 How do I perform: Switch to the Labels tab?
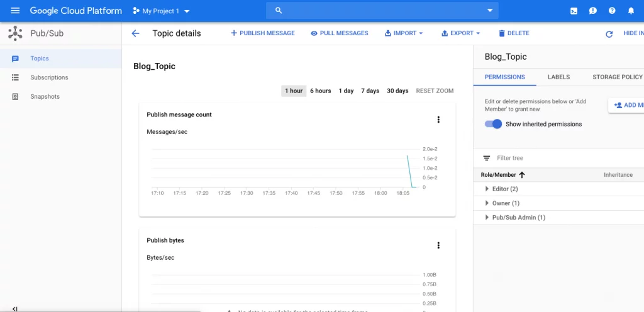558,77
